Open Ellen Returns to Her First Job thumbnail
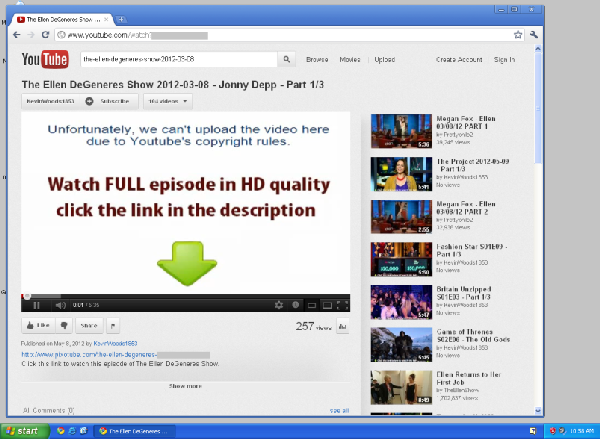Screen dimensions: 600x439 pos(401,387)
